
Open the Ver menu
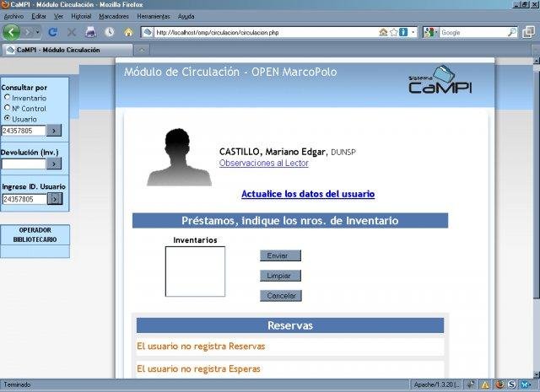coord(58,16)
